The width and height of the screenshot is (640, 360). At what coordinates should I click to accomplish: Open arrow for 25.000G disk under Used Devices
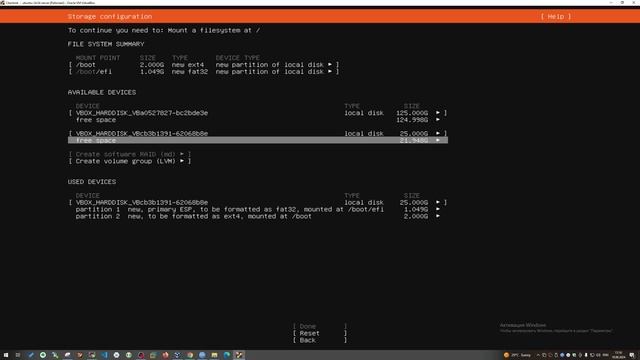point(438,202)
